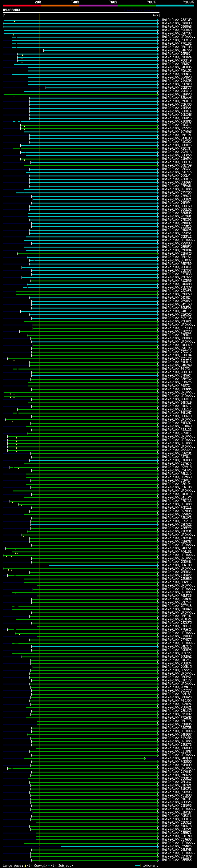Select the UniRef100_B1PBV4 label
Screen dimensions: 197x868
tap(177, 57)
